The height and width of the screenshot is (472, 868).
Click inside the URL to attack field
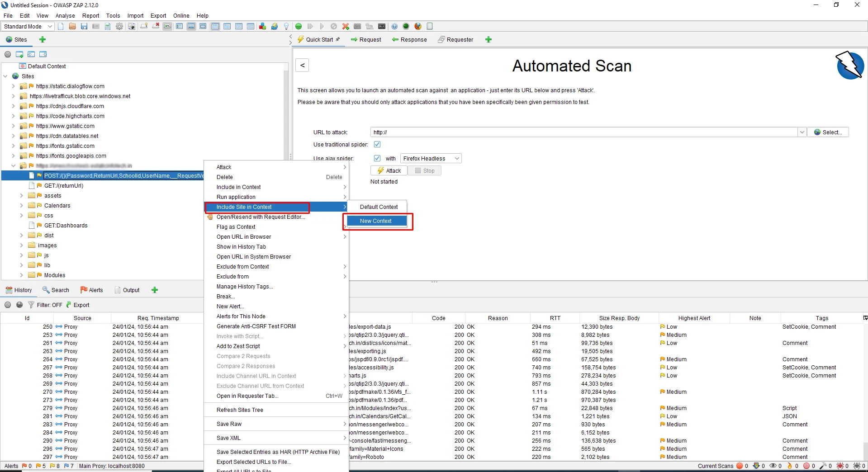click(543, 132)
